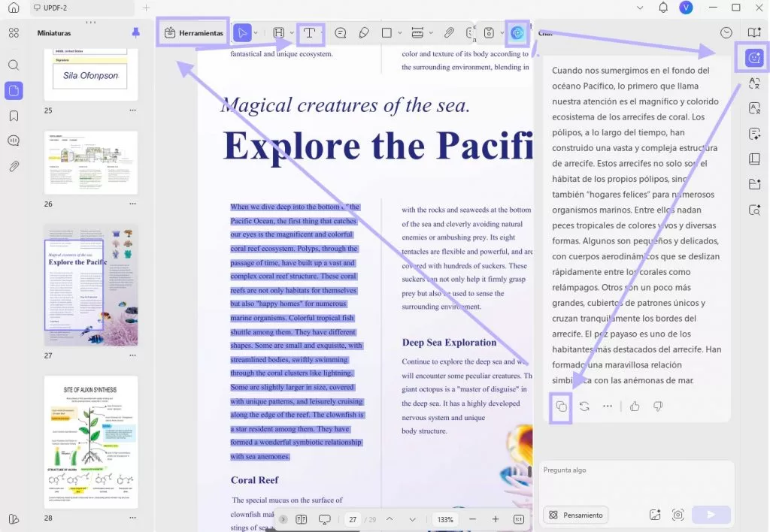
Task: Select the text T tool
Action: coord(309,33)
